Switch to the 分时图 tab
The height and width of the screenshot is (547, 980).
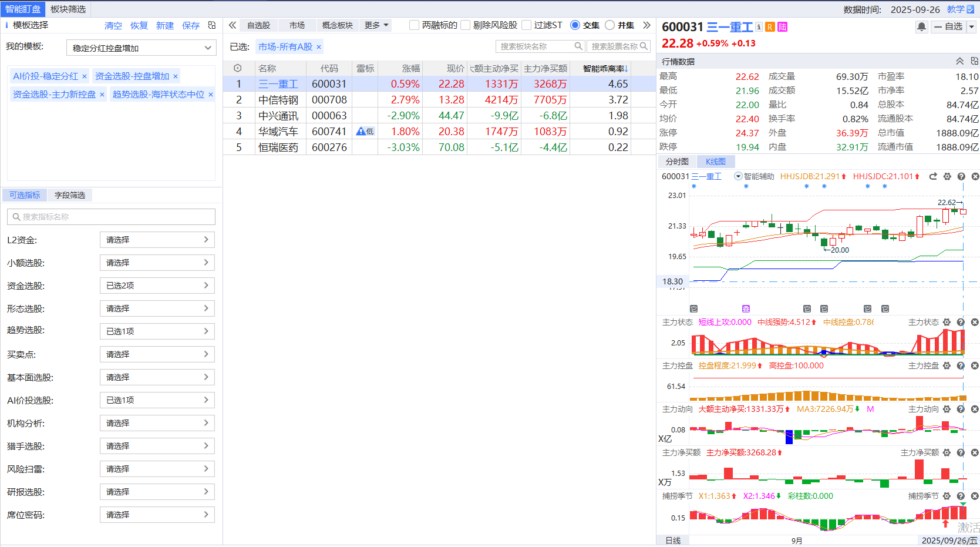(676, 162)
